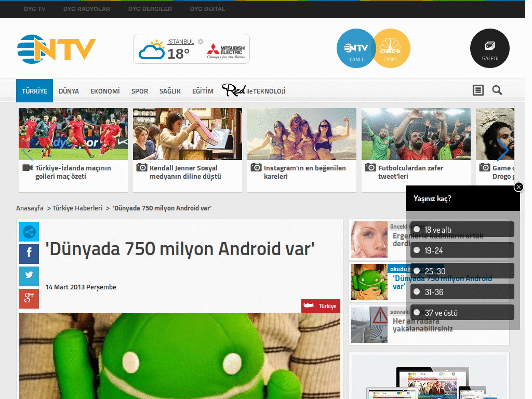The width and height of the screenshot is (532, 399).
Task: Open Game of Thrones Drogo thumbnail
Action: click(495, 134)
